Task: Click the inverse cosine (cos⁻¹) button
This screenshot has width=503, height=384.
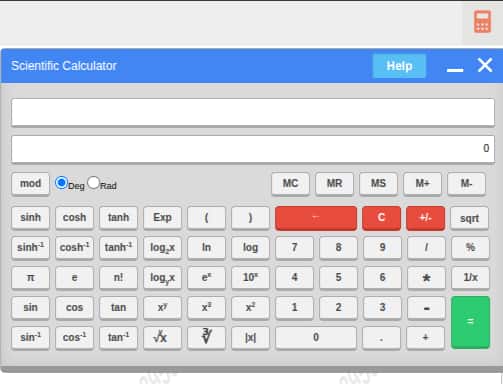Action: 74,338
